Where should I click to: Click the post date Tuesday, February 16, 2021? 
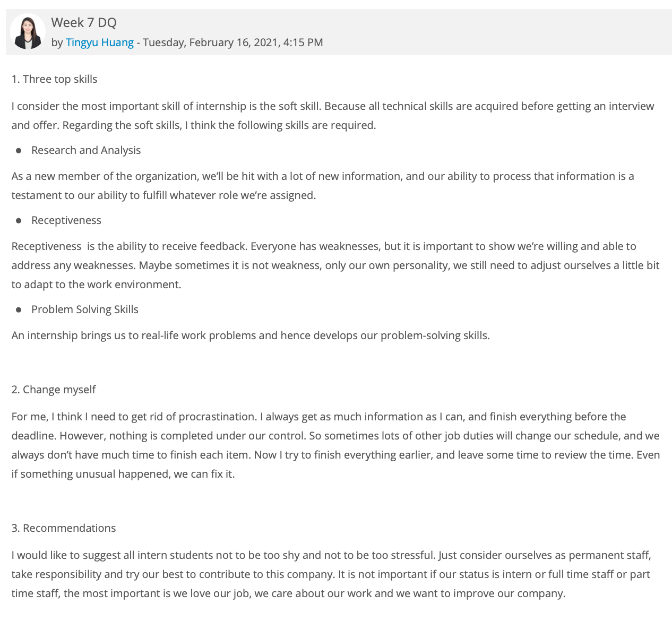(x=211, y=42)
